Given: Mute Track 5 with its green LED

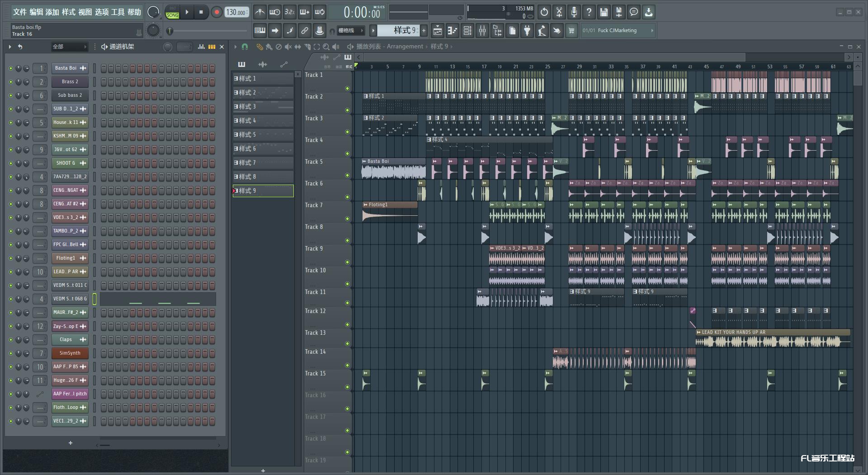Looking at the screenshot, I should coord(347,175).
